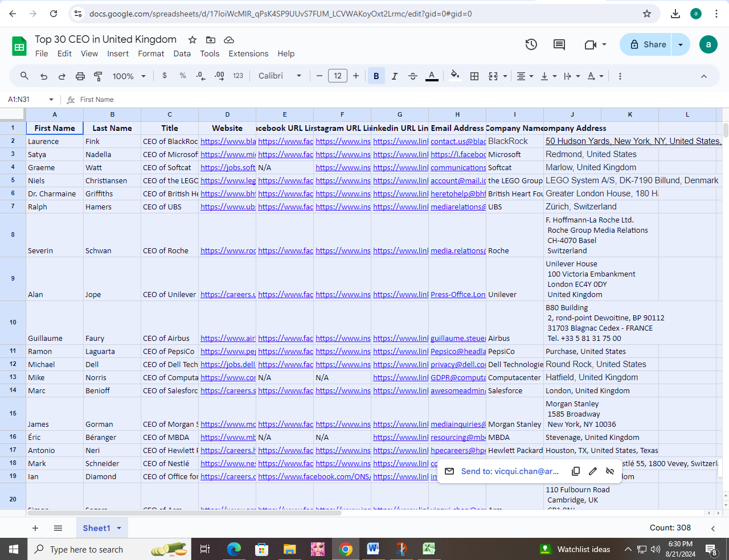Click the paint format roller icon

(98, 76)
